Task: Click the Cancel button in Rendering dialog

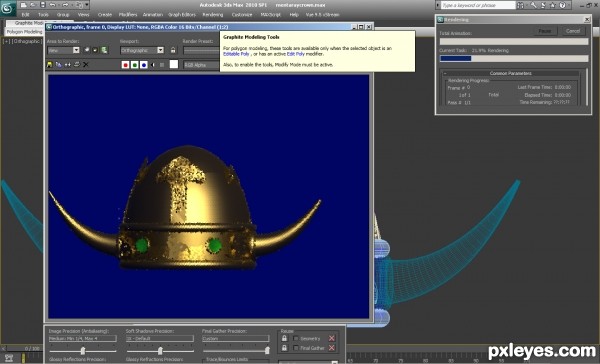Action: 573,31
